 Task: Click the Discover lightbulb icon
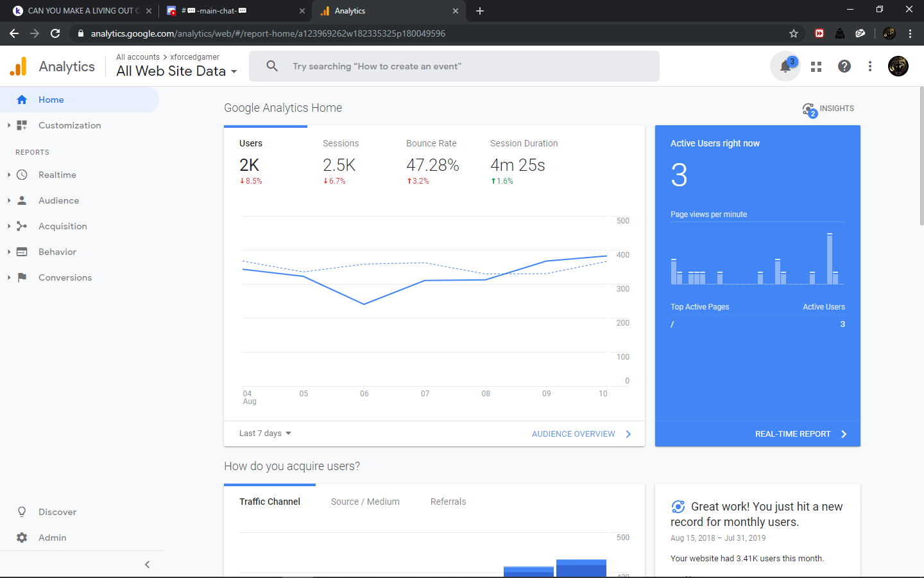[x=22, y=512]
